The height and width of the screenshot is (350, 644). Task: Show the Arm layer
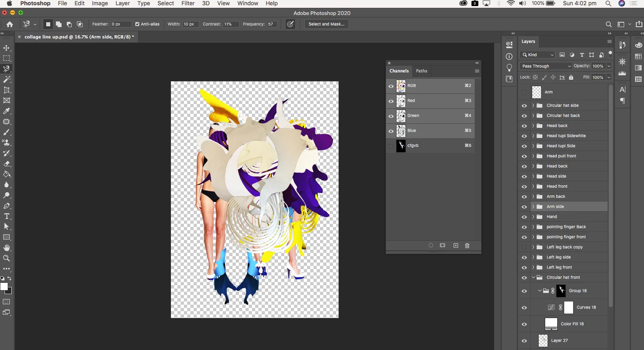point(524,92)
